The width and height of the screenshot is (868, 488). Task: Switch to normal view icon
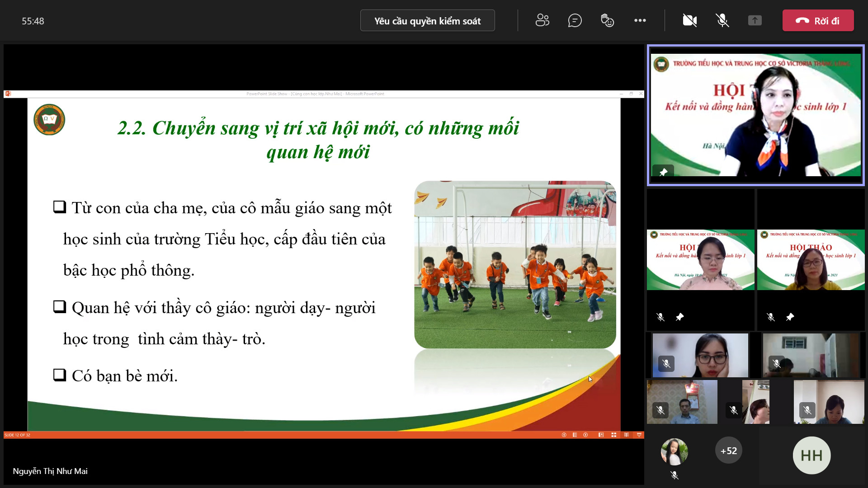point(601,435)
